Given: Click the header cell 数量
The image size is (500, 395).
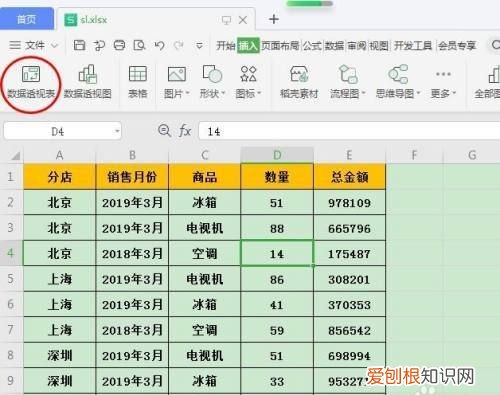Looking at the screenshot, I should pyautogui.click(x=277, y=177).
